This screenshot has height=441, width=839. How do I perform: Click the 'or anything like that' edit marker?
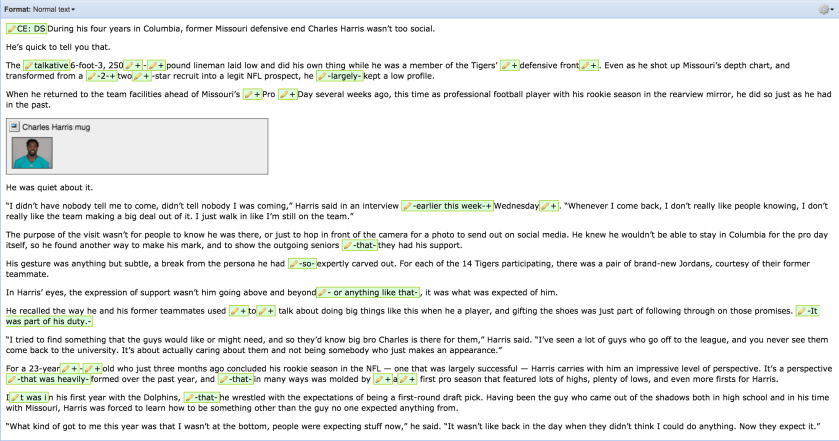tap(369, 292)
